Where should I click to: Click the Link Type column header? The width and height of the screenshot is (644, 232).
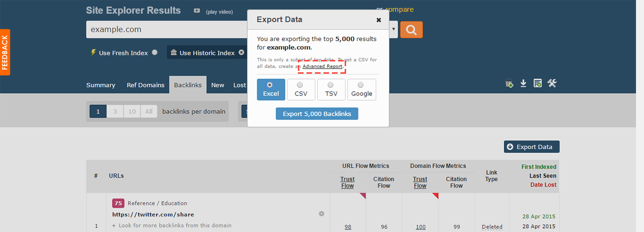pyautogui.click(x=491, y=176)
